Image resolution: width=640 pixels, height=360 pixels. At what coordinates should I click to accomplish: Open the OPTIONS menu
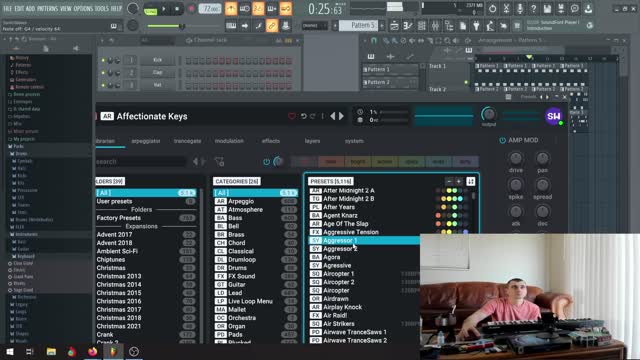click(x=83, y=9)
